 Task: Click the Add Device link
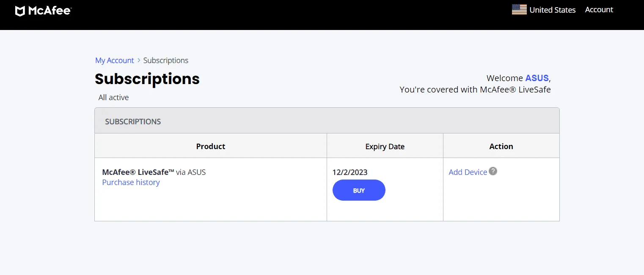click(468, 172)
